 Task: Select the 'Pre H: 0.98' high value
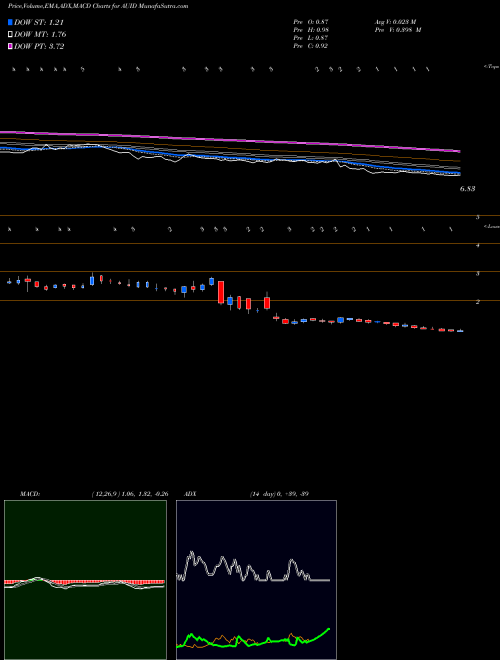(311, 30)
